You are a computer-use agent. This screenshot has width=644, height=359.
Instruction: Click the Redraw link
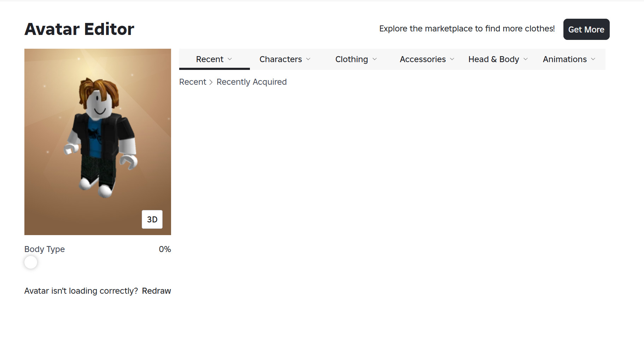(156, 291)
